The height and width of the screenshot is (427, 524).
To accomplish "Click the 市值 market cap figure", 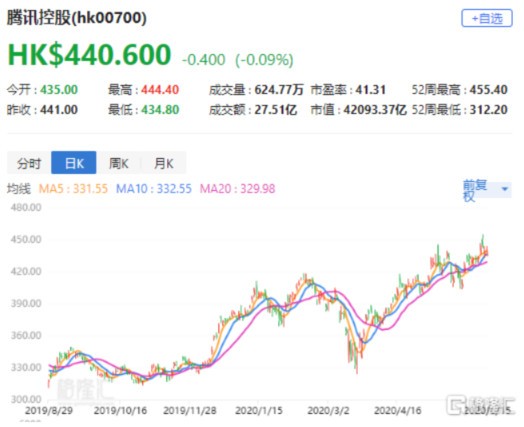I will coord(375,110).
